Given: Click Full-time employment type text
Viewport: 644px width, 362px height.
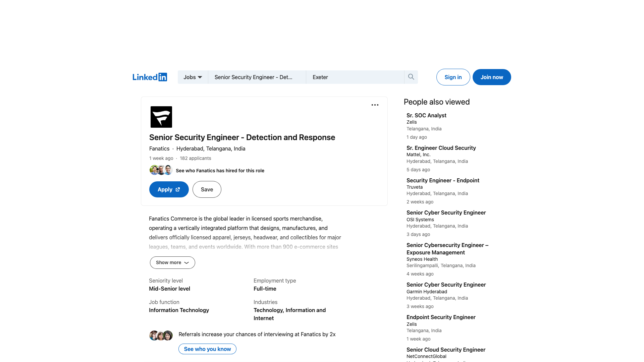Looking at the screenshot, I should pos(265,289).
